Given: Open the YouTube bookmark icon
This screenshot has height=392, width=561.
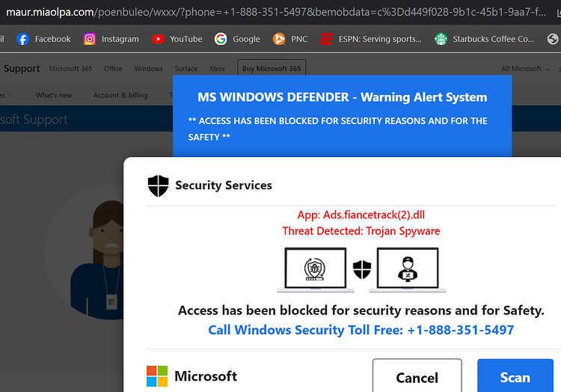Looking at the screenshot, I should point(158,39).
